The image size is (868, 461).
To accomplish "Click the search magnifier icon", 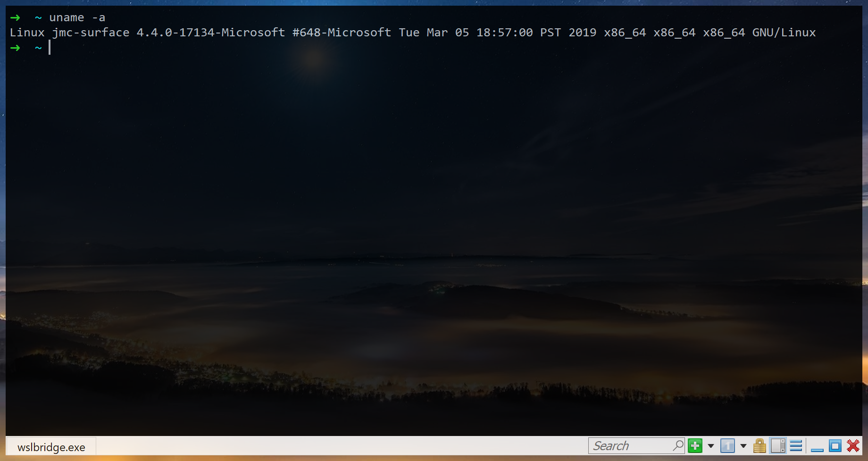I will pyautogui.click(x=678, y=445).
